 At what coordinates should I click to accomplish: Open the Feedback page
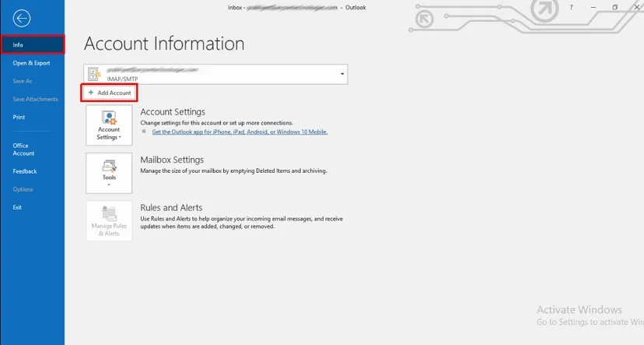click(x=25, y=171)
